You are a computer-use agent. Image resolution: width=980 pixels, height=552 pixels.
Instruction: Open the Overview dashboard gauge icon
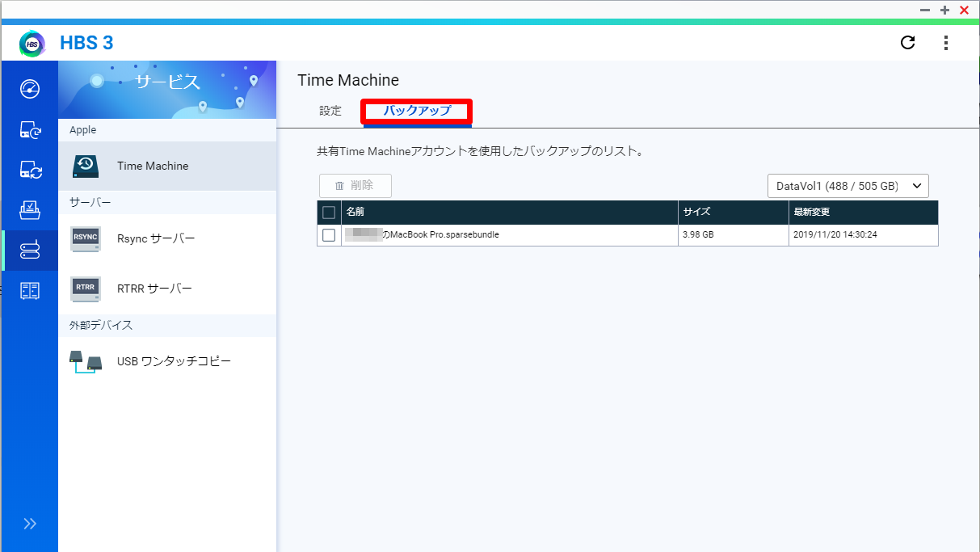(30, 89)
